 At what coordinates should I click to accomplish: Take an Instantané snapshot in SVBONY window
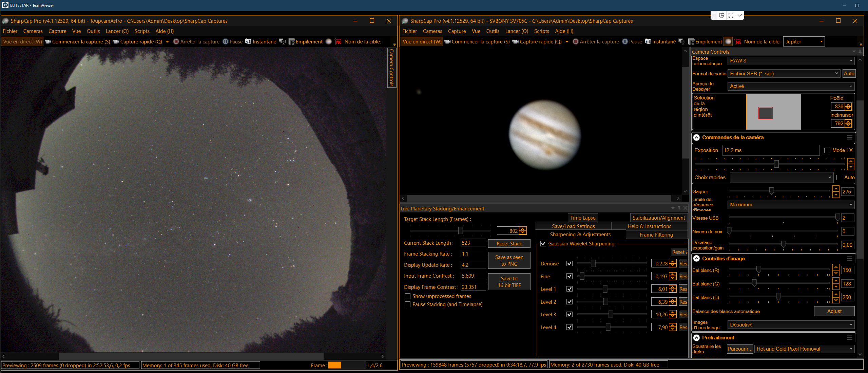(x=660, y=42)
